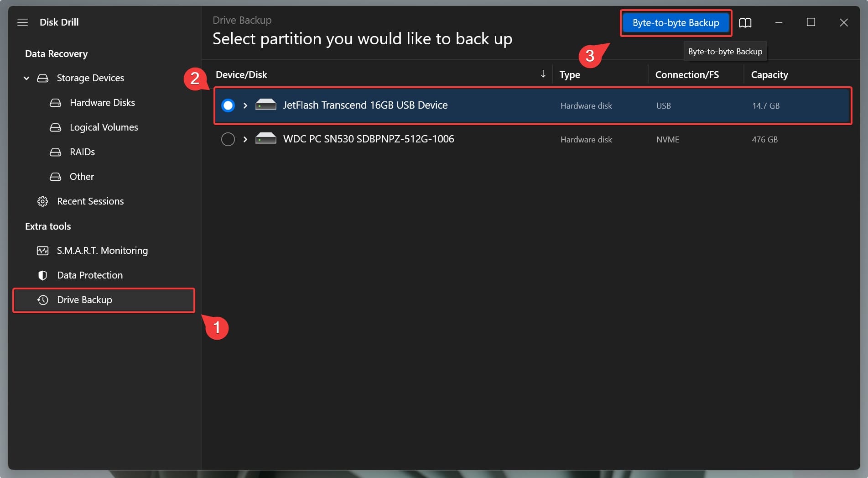The width and height of the screenshot is (868, 478).
Task: Click the Hardware Disks disk icon
Action: pyautogui.click(x=55, y=103)
